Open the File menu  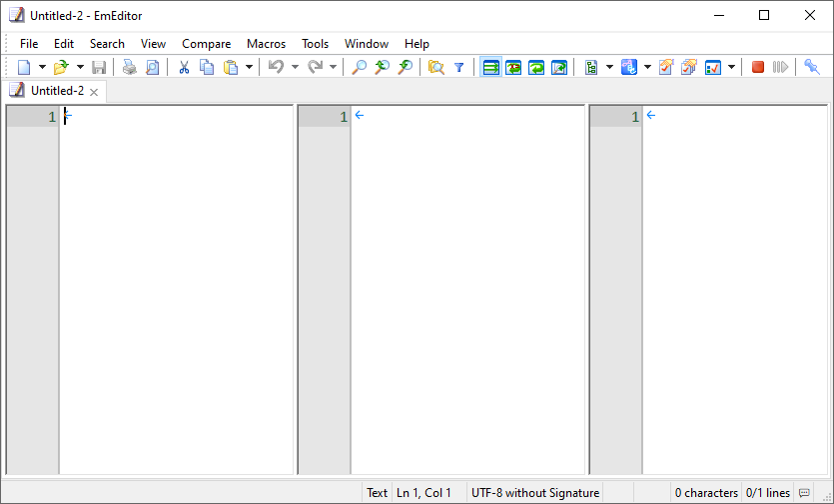coord(29,44)
